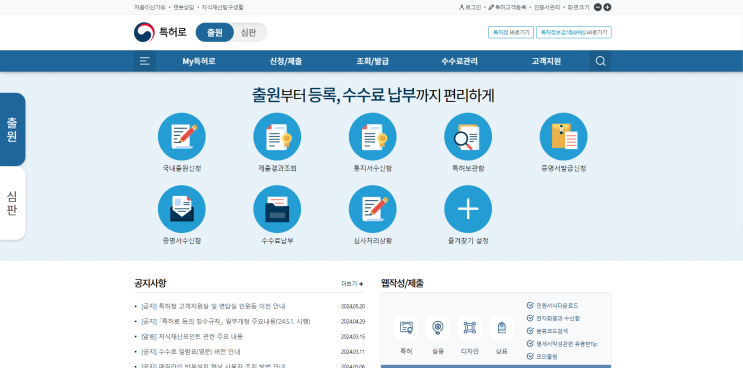743x368 pixels.
Task: Open the 수수료 일람표(영문) 버전 안내 notice
Action: coord(190,351)
